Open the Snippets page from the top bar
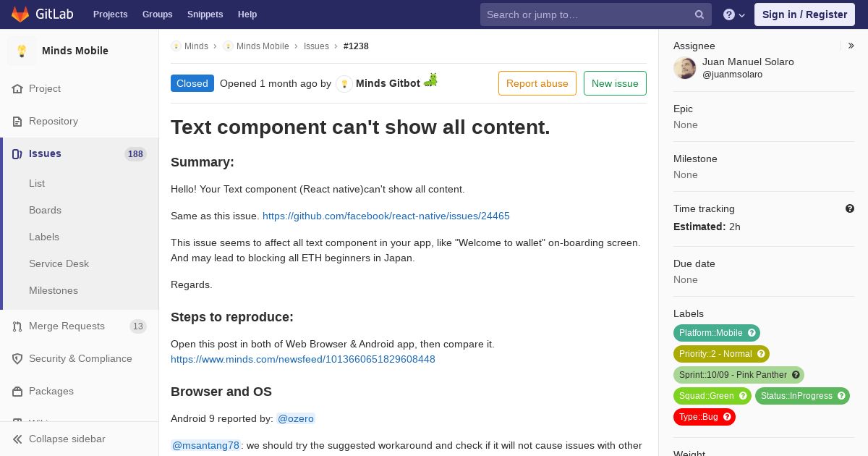This screenshot has height=456, width=868. coord(205,14)
